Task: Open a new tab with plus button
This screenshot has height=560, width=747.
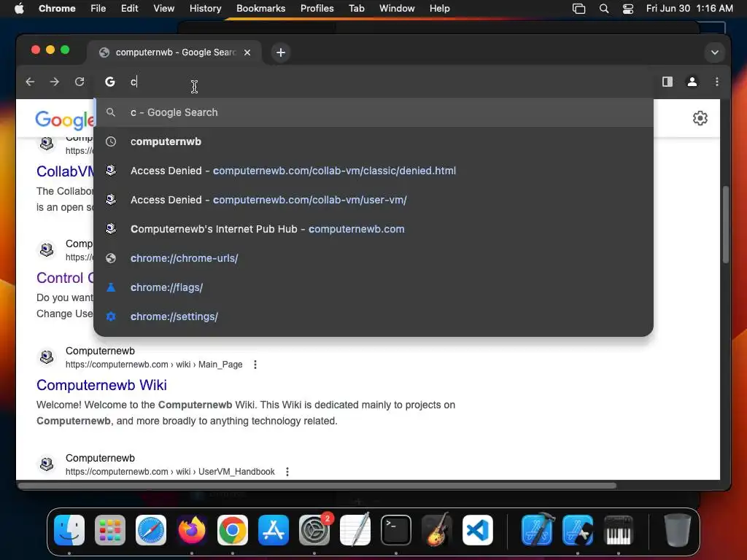Action: (281, 52)
